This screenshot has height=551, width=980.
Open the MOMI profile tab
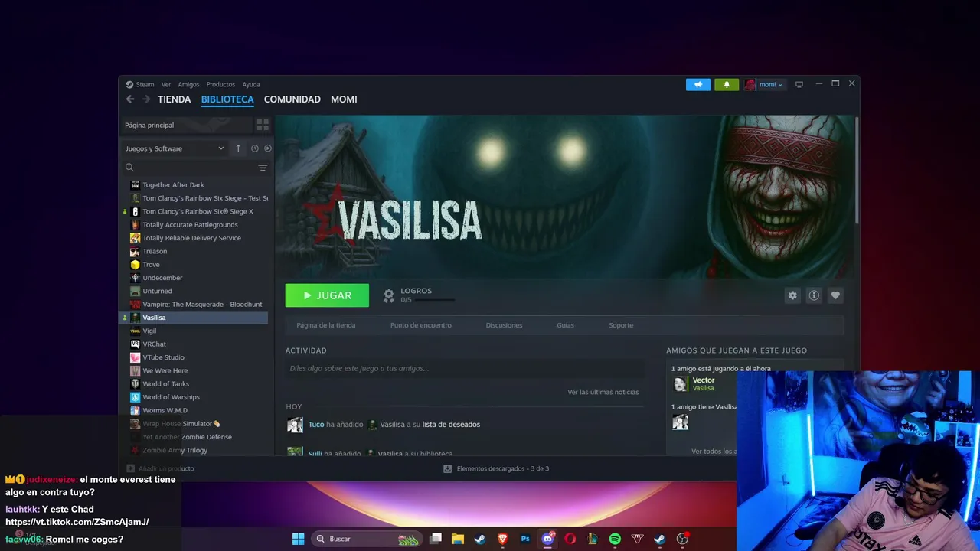(344, 99)
